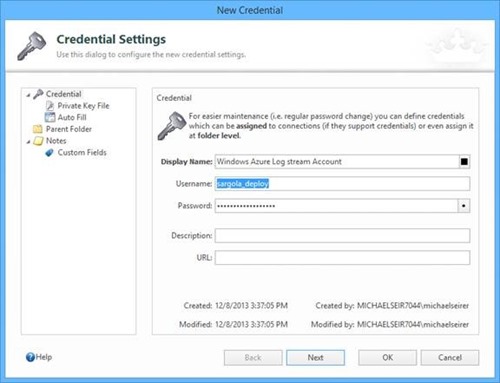Viewport: 500px width, 383px height.
Task: Click the Parent Folder icon
Action: pyautogui.click(x=38, y=129)
